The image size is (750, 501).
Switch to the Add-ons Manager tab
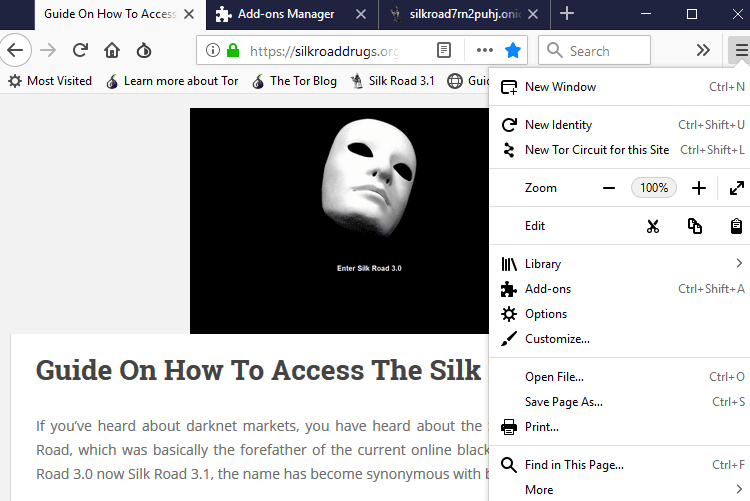click(x=285, y=14)
